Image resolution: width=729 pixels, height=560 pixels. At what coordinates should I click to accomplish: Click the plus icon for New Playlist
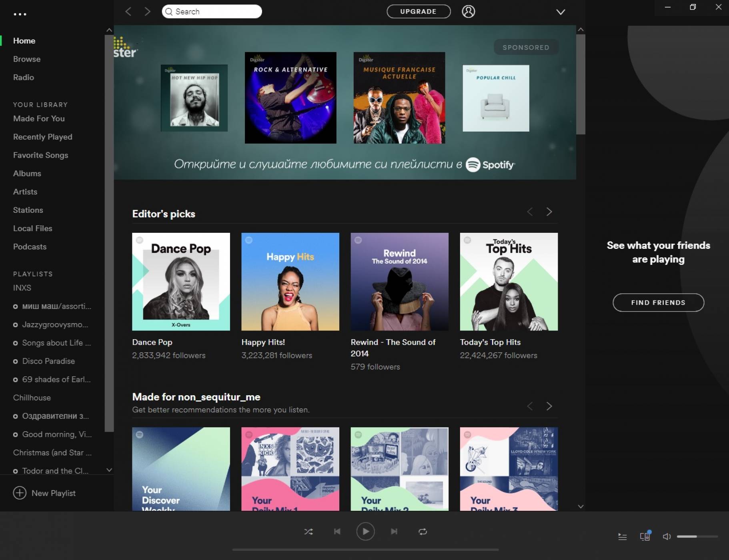(20, 493)
